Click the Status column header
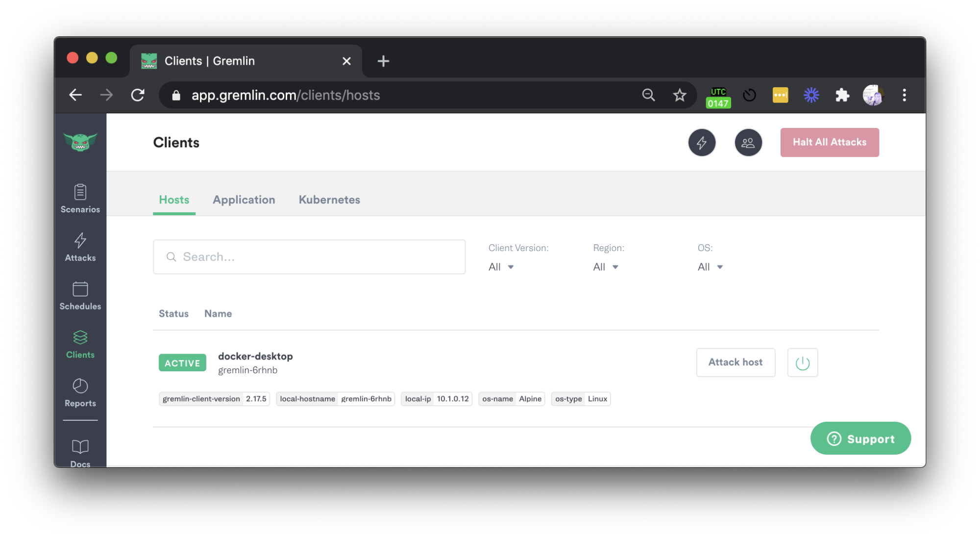This screenshot has width=980, height=539. pos(173,313)
